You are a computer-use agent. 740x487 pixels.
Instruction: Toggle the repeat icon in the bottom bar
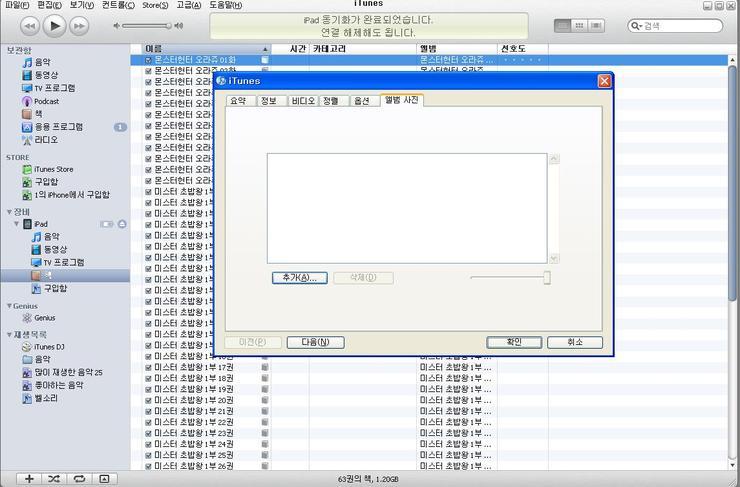(79, 479)
